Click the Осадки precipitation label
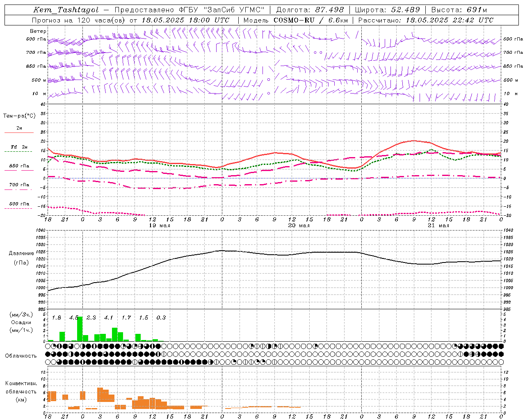Viewport: 525px width, 420px height. pyautogui.click(x=21, y=322)
